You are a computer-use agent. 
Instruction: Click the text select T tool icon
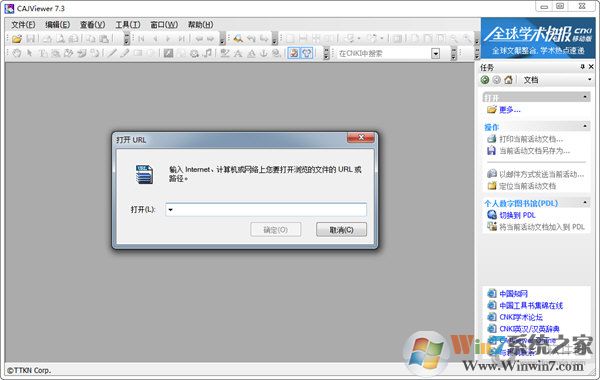pos(42,53)
